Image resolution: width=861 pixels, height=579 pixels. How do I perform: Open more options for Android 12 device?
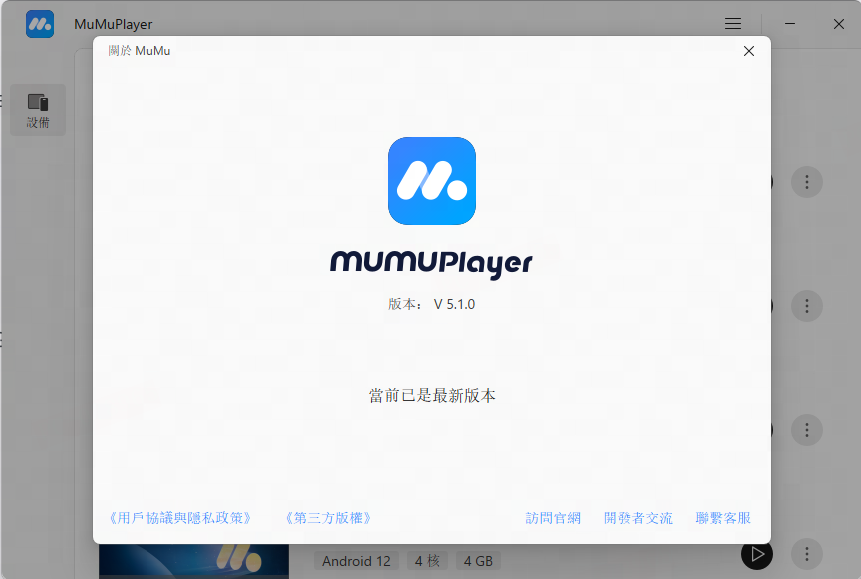pyautogui.click(x=807, y=554)
